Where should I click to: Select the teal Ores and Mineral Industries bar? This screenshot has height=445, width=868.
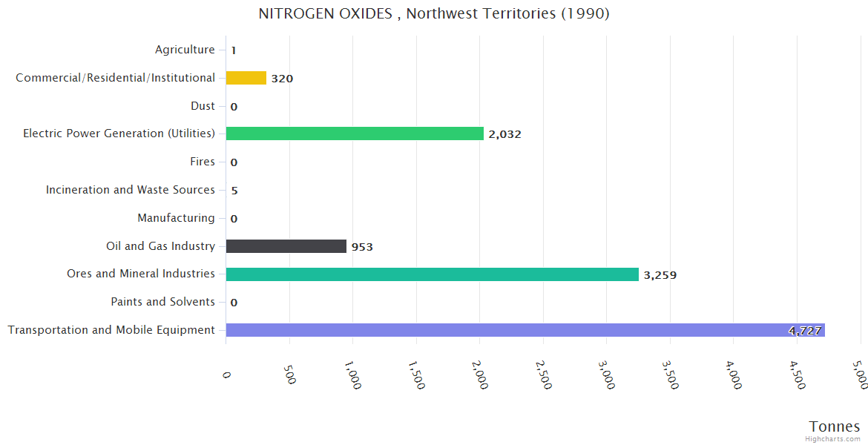(432, 274)
